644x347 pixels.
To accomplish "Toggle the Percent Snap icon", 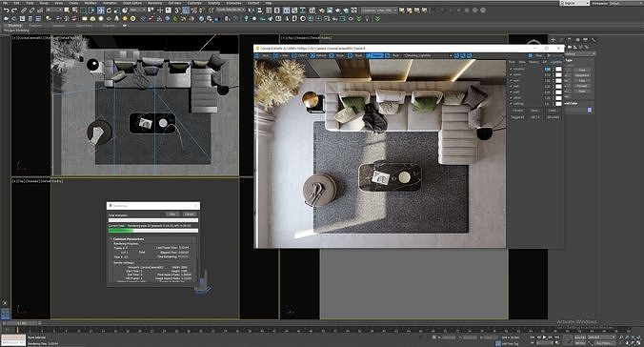I will point(193,10).
